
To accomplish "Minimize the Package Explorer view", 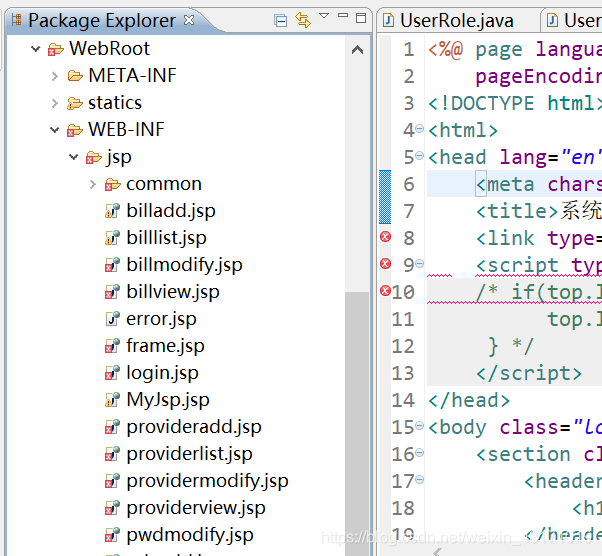I will coord(343,16).
